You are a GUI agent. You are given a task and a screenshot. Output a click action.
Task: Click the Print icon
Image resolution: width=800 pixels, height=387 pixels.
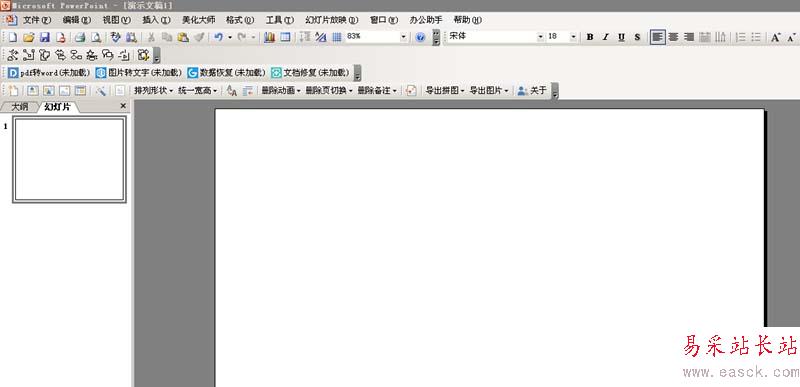click(x=80, y=37)
